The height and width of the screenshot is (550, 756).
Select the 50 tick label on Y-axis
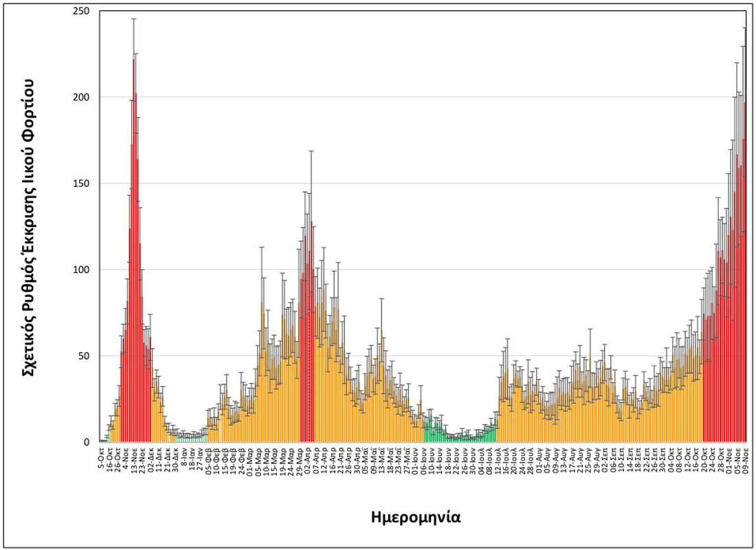click(85, 356)
